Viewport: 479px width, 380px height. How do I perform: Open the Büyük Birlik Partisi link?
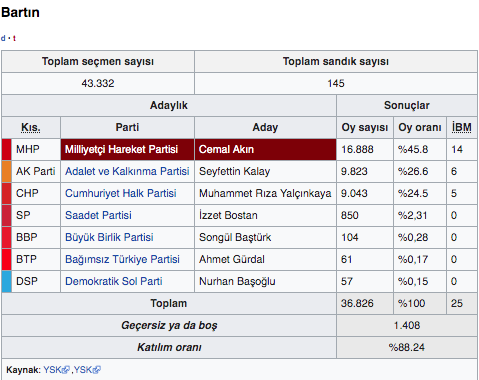click(x=109, y=237)
